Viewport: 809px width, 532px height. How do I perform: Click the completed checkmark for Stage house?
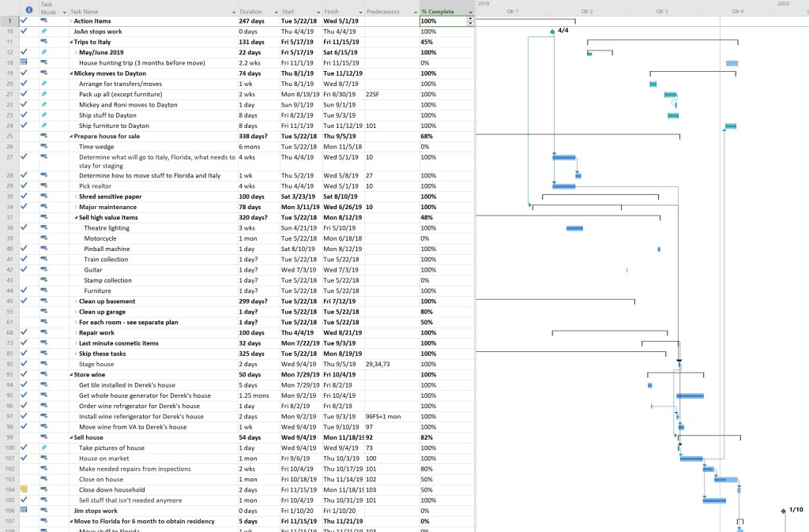(x=24, y=364)
